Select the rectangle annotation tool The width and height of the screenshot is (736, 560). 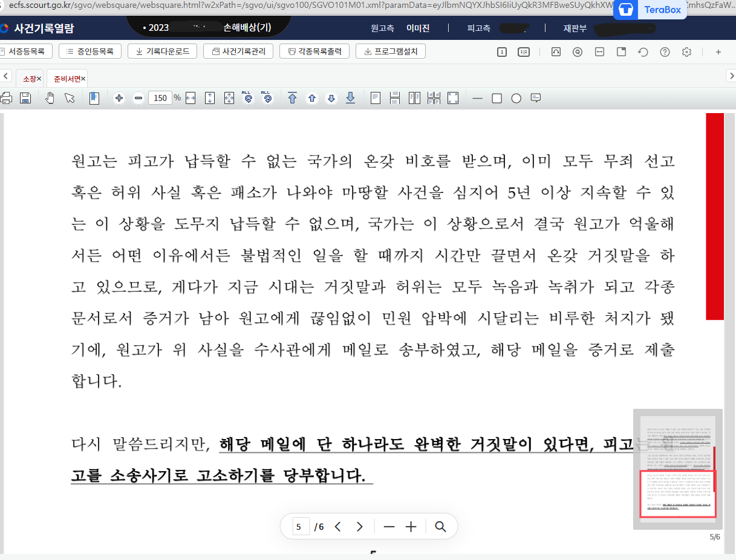click(496, 97)
